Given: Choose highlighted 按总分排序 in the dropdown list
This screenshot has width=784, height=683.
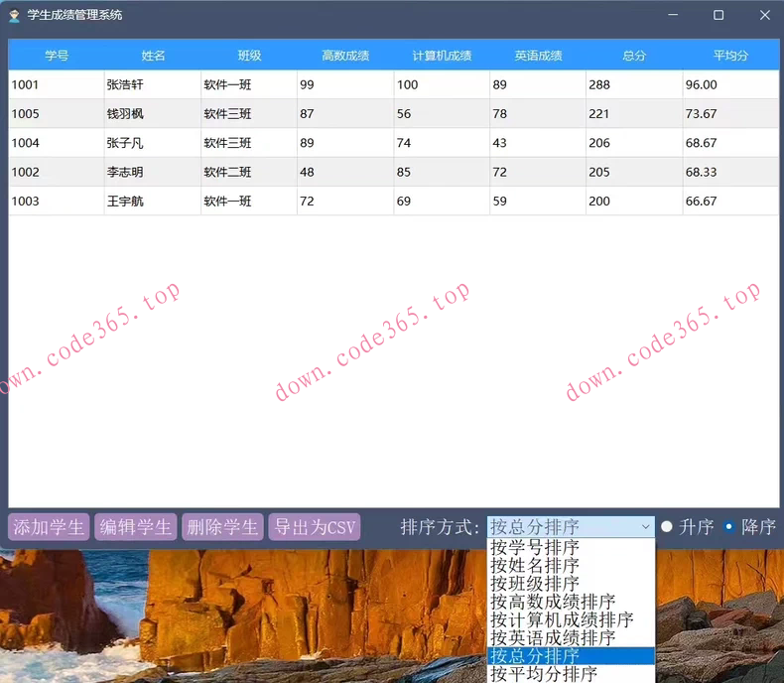Looking at the screenshot, I should tap(571, 655).
